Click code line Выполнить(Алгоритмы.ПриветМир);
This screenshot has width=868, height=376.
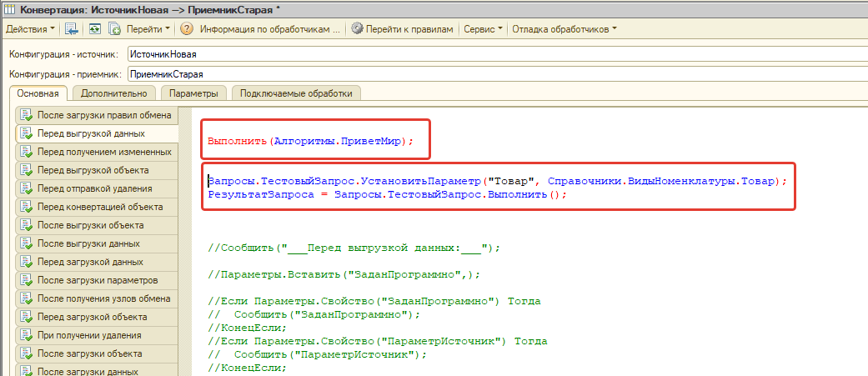point(310,141)
